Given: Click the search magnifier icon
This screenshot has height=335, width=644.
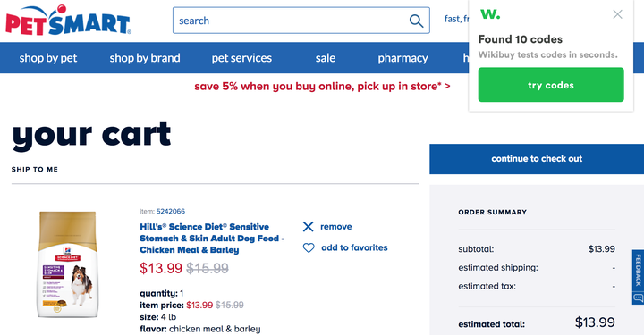Looking at the screenshot, I should point(416,21).
